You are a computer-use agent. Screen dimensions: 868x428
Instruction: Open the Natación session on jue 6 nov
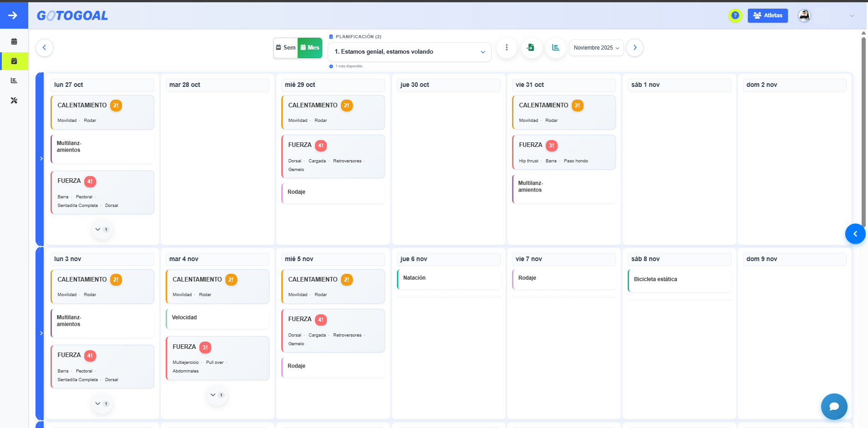(x=448, y=278)
